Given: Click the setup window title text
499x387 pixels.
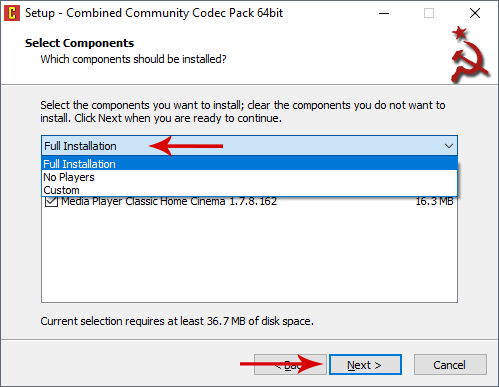Looking at the screenshot, I should tap(154, 13).
